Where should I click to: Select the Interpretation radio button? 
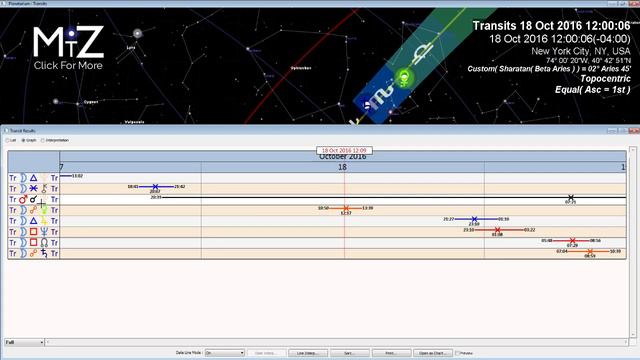pos(43,140)
